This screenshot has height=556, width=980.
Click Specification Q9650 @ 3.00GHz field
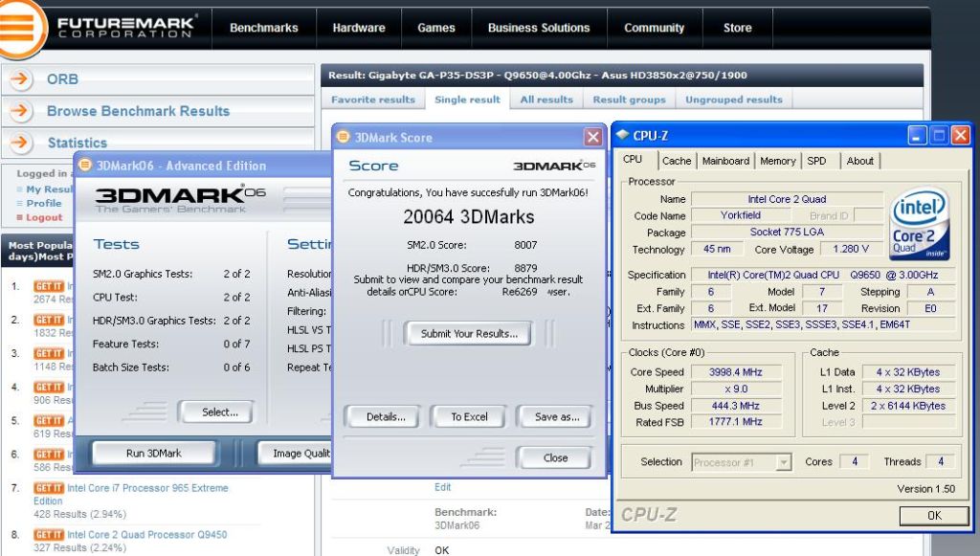point(822,275)
